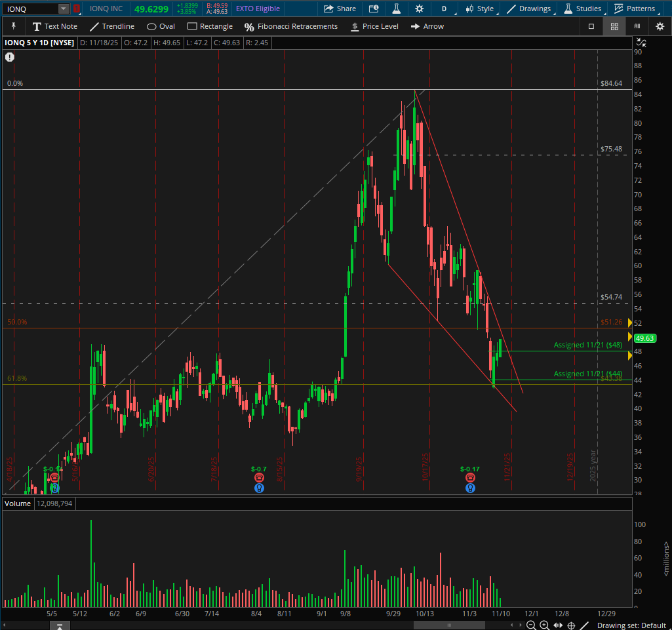Select the Rectangle drawing tool
The height and width of the screenshot is (630, 672).
tap(210, 26)
